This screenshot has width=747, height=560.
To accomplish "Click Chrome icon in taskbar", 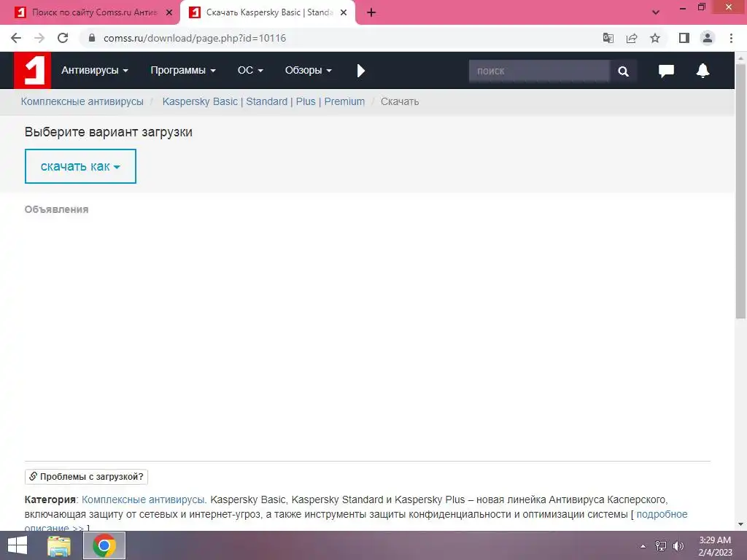I will pyautogui.click(x=104, y=545).
